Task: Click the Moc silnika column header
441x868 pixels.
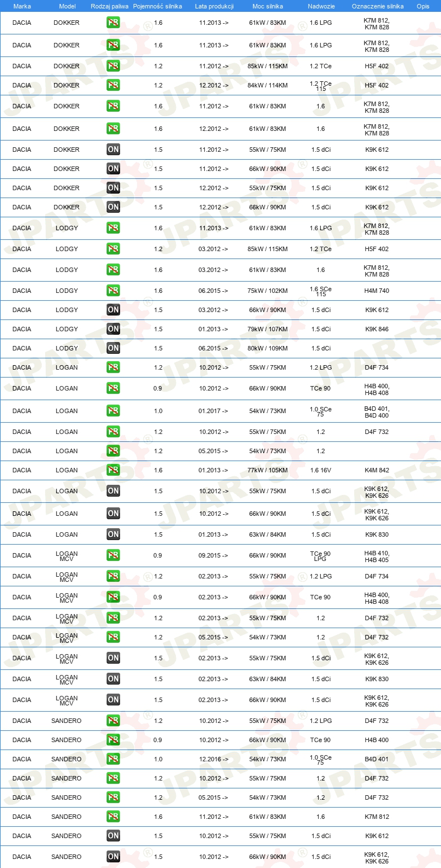Action: click(x=268, y=6)
